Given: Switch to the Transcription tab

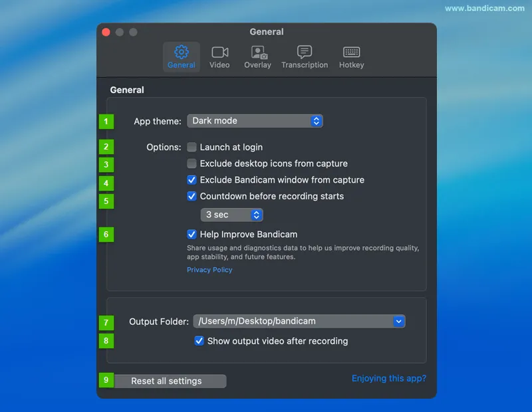Looking at the screenshot, I should [305, 57].
